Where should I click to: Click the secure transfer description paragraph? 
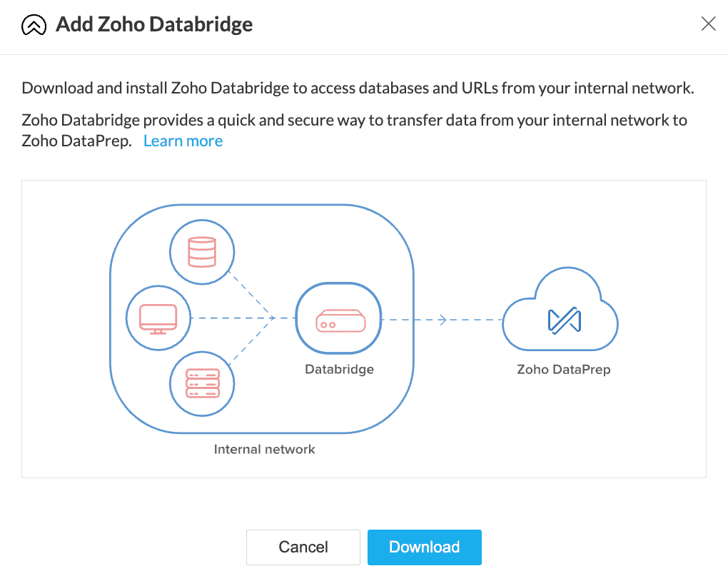[x=354, y=131]
